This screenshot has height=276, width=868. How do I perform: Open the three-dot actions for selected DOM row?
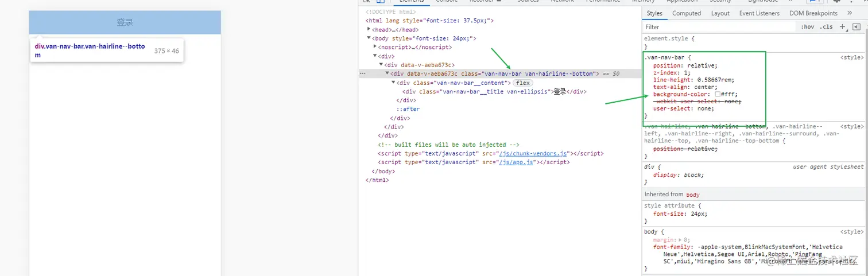(x=362, y=73)
